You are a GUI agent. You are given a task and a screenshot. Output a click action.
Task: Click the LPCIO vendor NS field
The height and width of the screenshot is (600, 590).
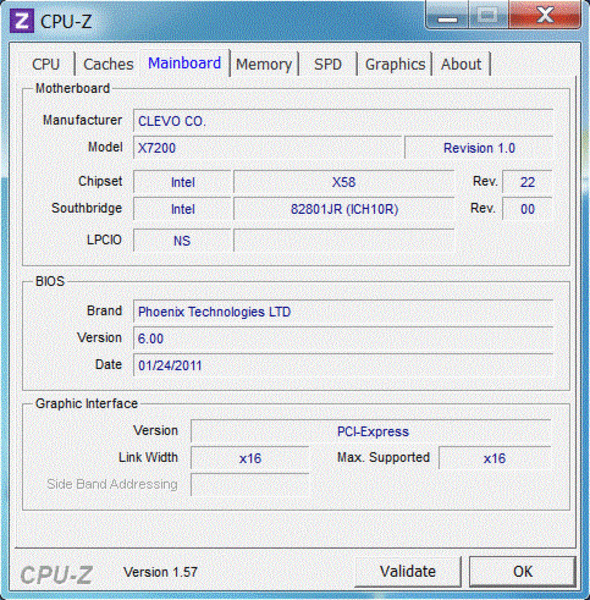coord(182,241)
